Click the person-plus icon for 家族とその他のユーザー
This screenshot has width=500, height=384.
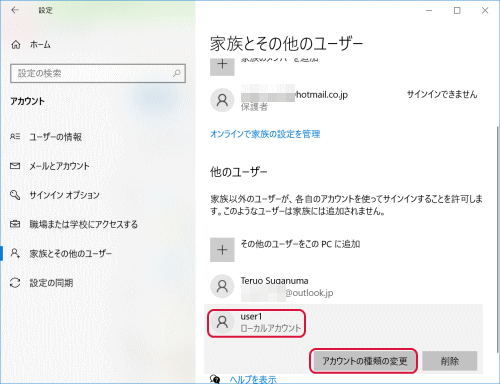tap(15, 253)
